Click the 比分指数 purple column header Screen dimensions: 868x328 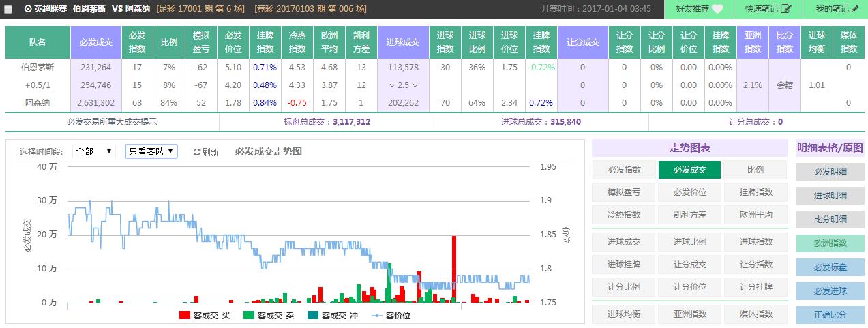[x=785, y=42]
